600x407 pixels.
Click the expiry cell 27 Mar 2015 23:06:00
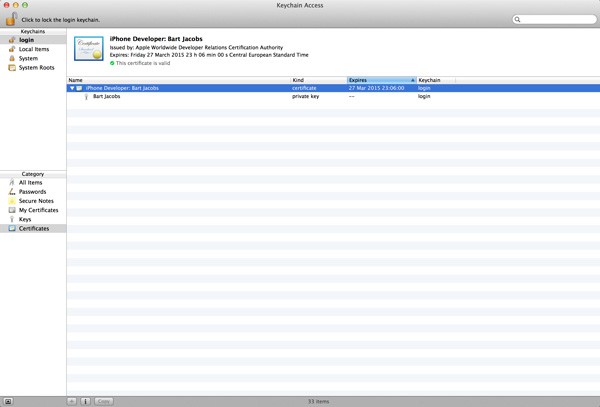376,88
